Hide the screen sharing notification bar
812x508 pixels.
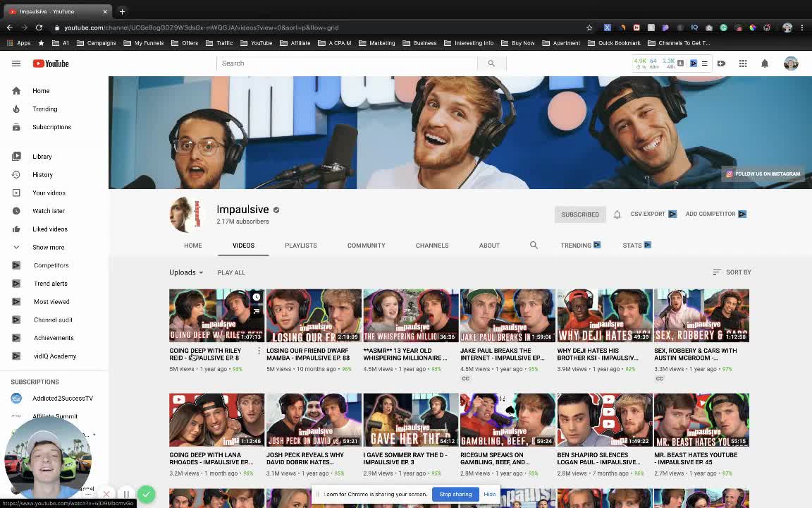click(x=489, y=494)
